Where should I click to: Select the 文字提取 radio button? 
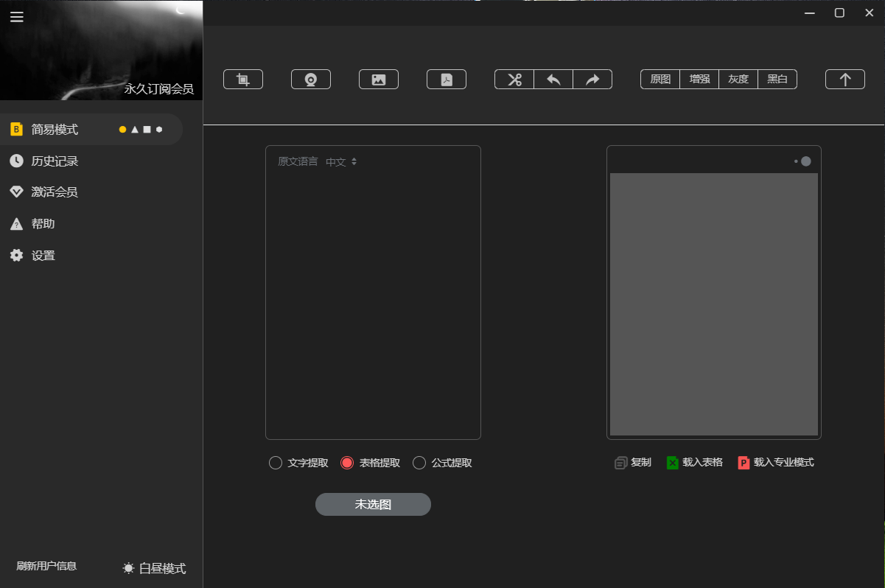coord(276,463)
